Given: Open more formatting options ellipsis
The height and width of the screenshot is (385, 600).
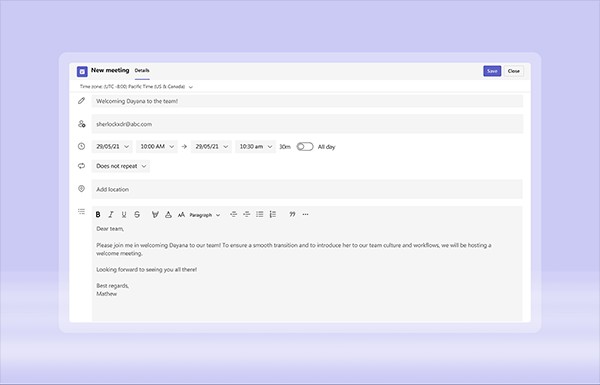Looking at the screenshot, I should pos(305,214).
